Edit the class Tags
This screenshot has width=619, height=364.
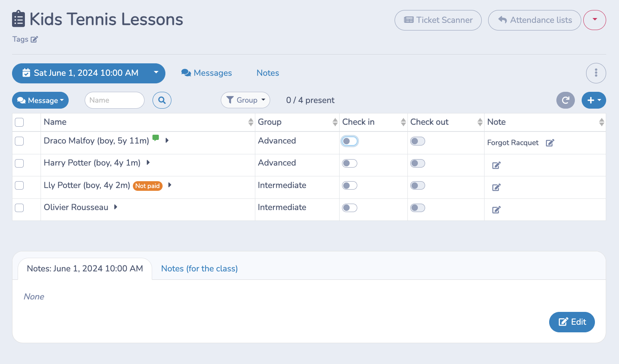pos(35,39)
